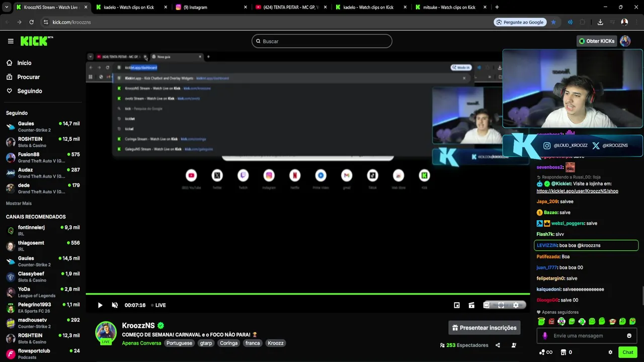The image size is (644, 362).
Task: Open the hamburger sidebar menu
Action: [11, 41]
